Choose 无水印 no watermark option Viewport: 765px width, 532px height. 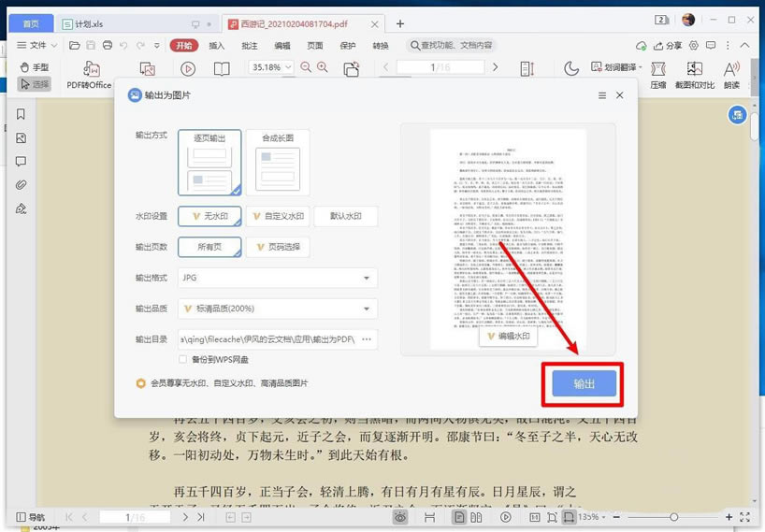(209, 216)
